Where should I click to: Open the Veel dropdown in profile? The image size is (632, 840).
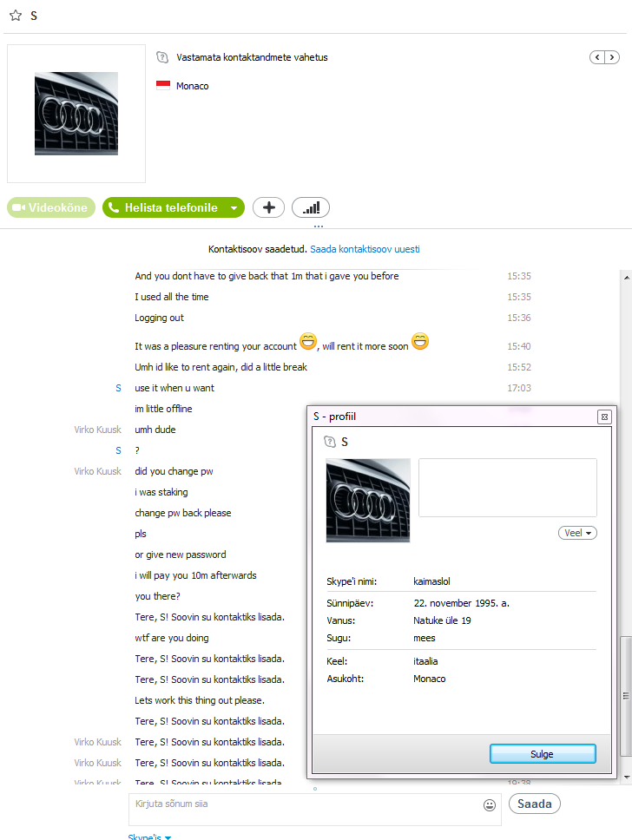(x=577, y=533)
